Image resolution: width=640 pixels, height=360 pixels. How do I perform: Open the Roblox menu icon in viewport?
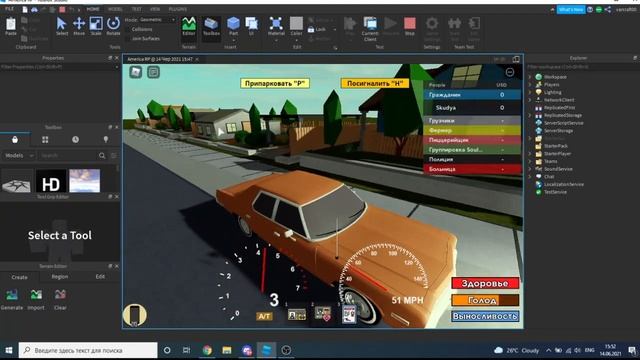(136, 72)
